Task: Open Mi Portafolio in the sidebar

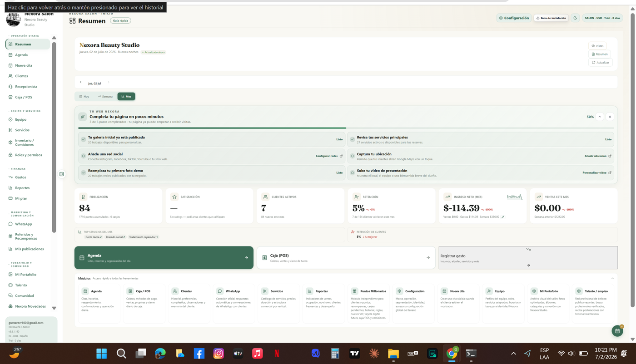Action: [x=25, y=274]
